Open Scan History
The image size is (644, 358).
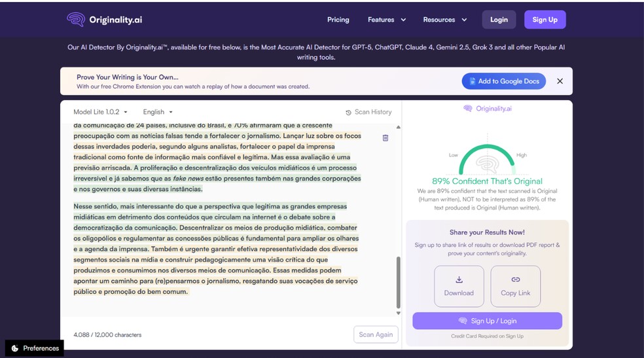pos(368,112)
